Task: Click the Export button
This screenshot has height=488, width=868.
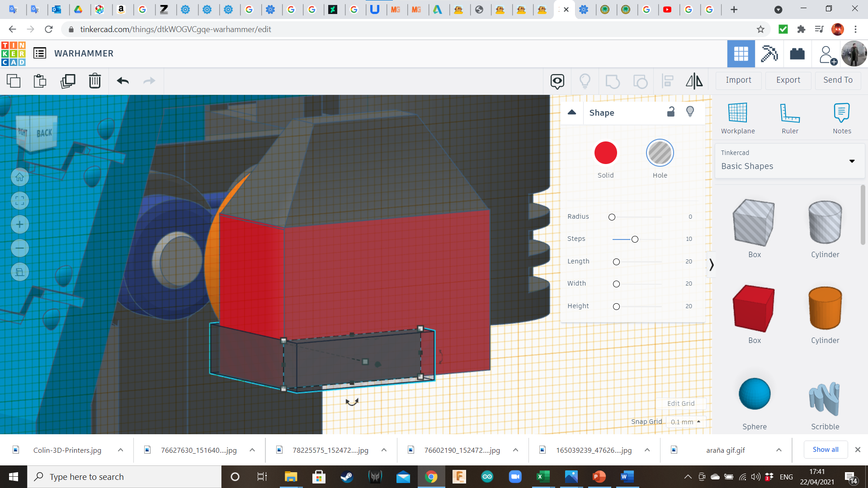Action: click(788, 80)
